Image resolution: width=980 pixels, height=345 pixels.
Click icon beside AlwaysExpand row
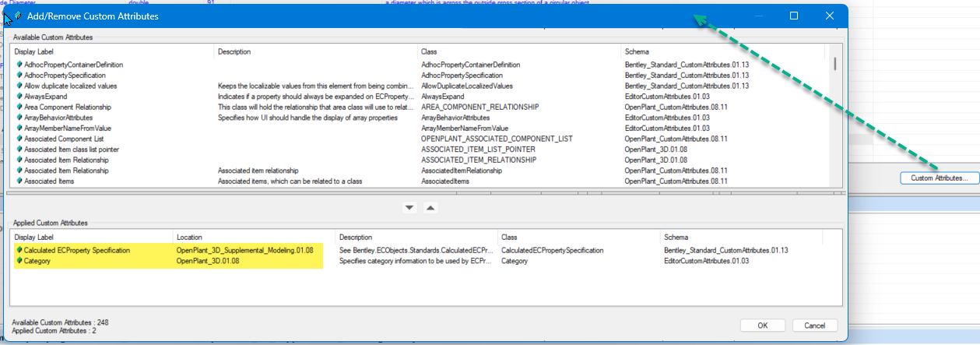pyautogui.click(x=19, y=97)
